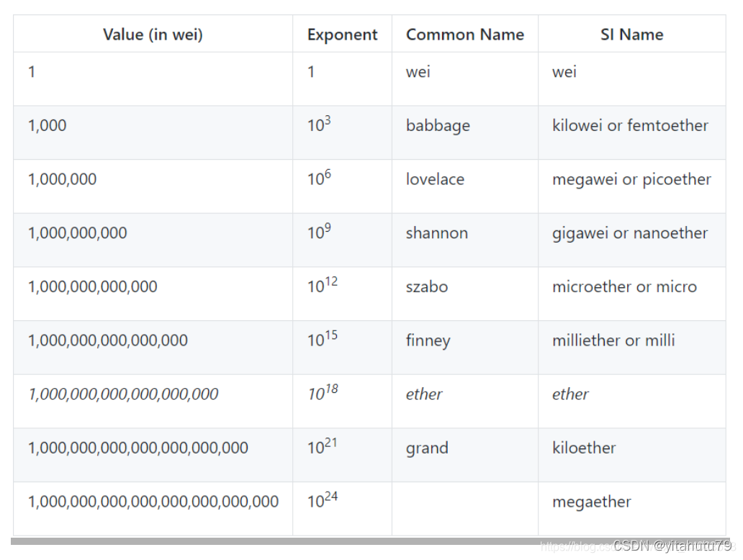Select the 'Exponent' column header

click(x=342, y=35)
